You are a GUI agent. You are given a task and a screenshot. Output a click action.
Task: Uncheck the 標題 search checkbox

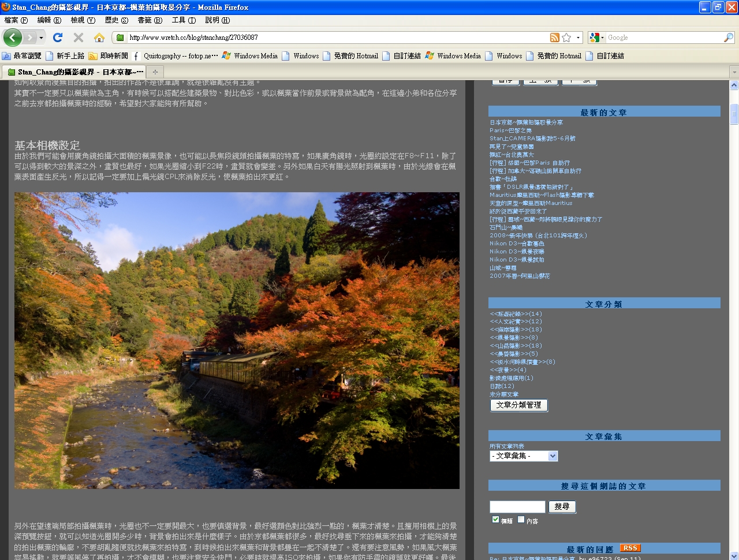click(495, 520)
